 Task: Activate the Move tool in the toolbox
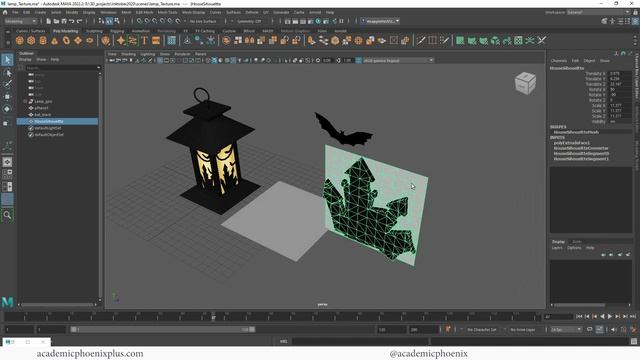click(x=7, y=97)
